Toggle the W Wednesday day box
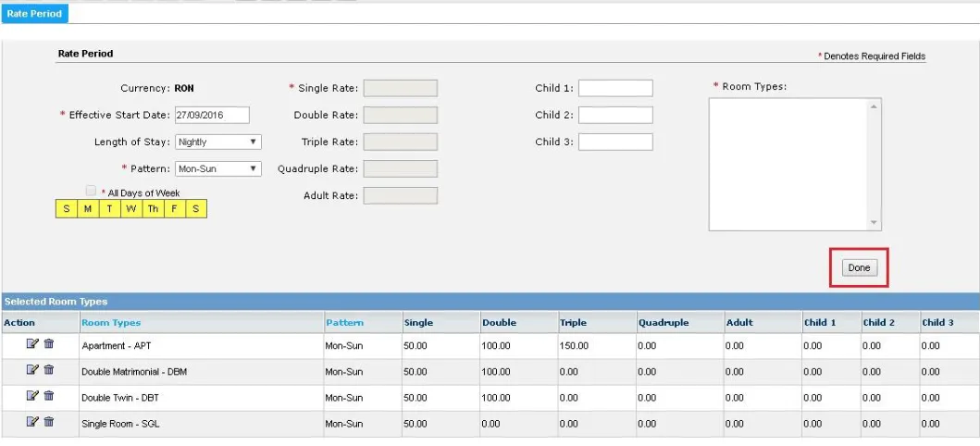 [131, 209]
